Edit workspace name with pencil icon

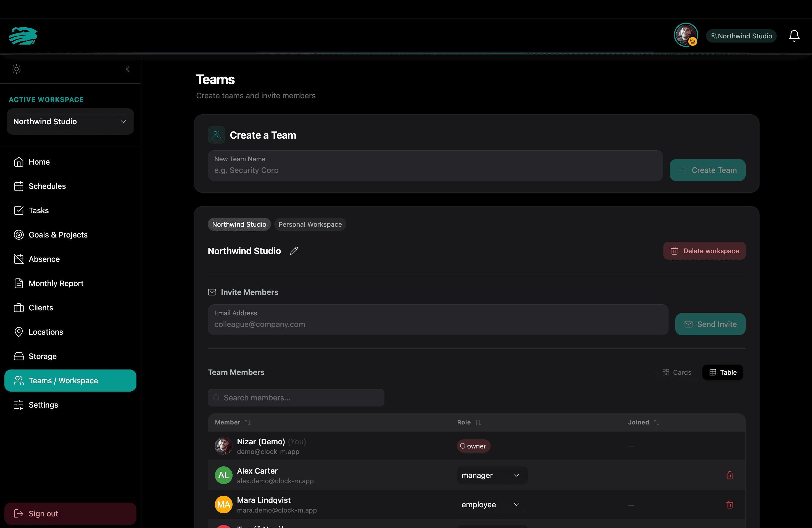pos(294,251)
